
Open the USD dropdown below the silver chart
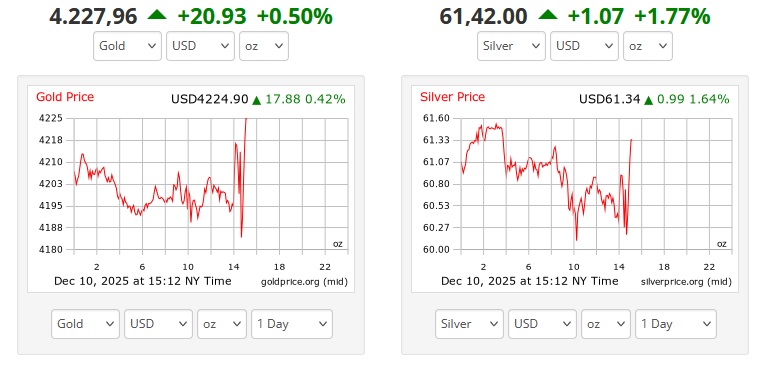click(542, 324)
